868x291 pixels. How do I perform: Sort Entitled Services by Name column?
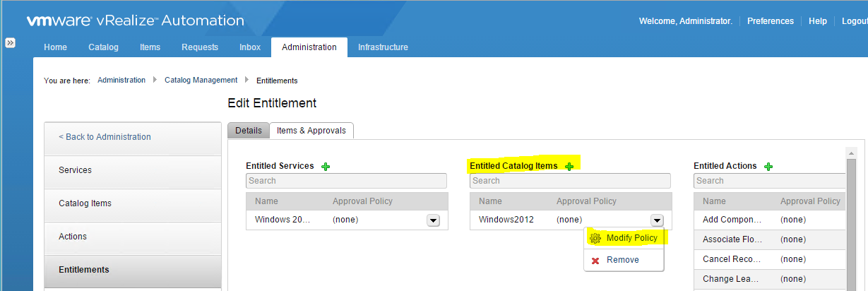266,201
